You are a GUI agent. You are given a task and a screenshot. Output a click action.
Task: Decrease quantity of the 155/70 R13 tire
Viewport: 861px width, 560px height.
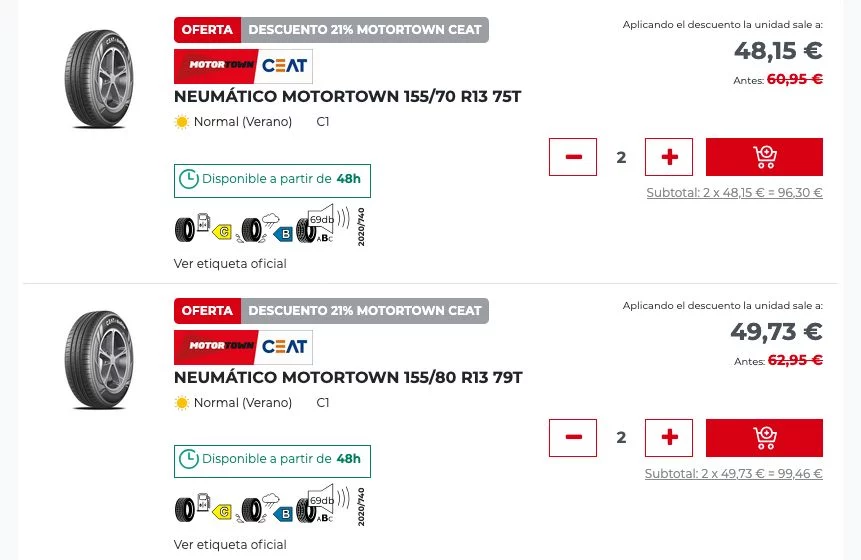click(x=573, y=157)
